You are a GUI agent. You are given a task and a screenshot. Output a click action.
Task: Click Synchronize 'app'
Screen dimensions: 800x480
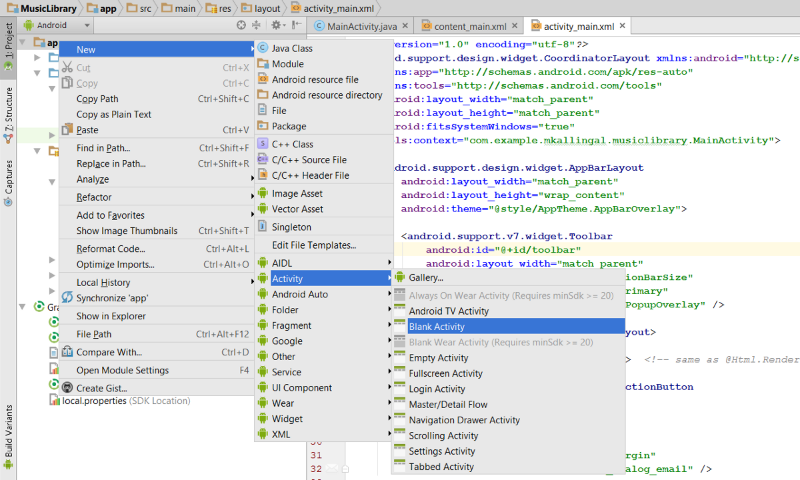(157, 298)
